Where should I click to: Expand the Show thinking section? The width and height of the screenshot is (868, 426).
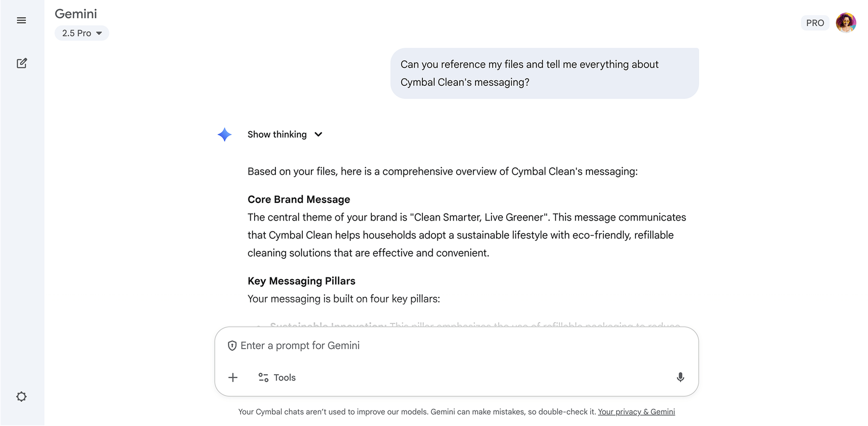point(285,134)
